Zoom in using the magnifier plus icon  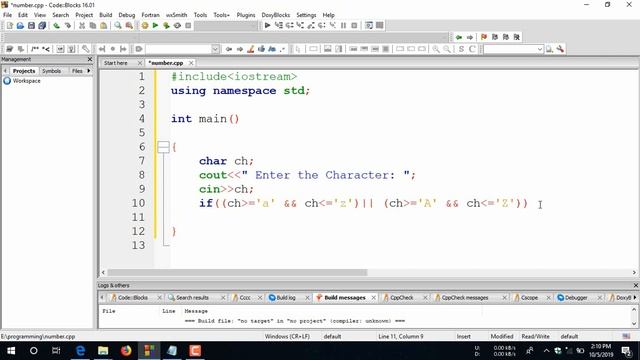[436, 49]
